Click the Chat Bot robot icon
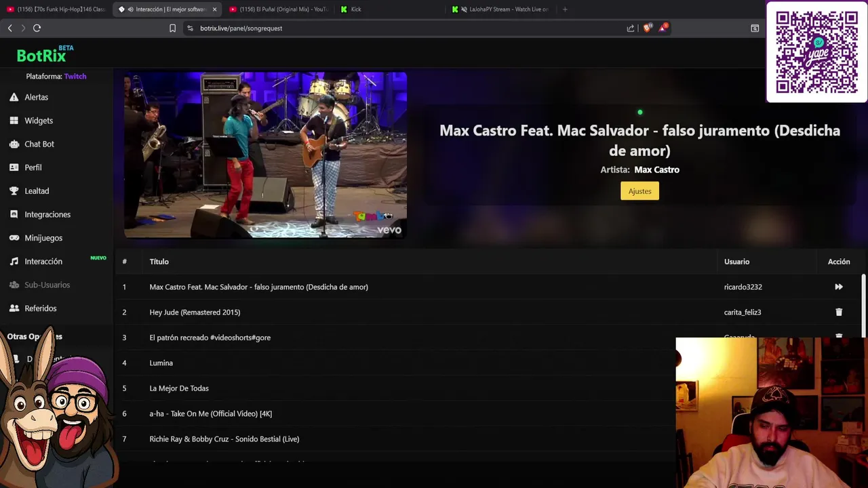This screenshot has width=868, height=488. (14, 144)
